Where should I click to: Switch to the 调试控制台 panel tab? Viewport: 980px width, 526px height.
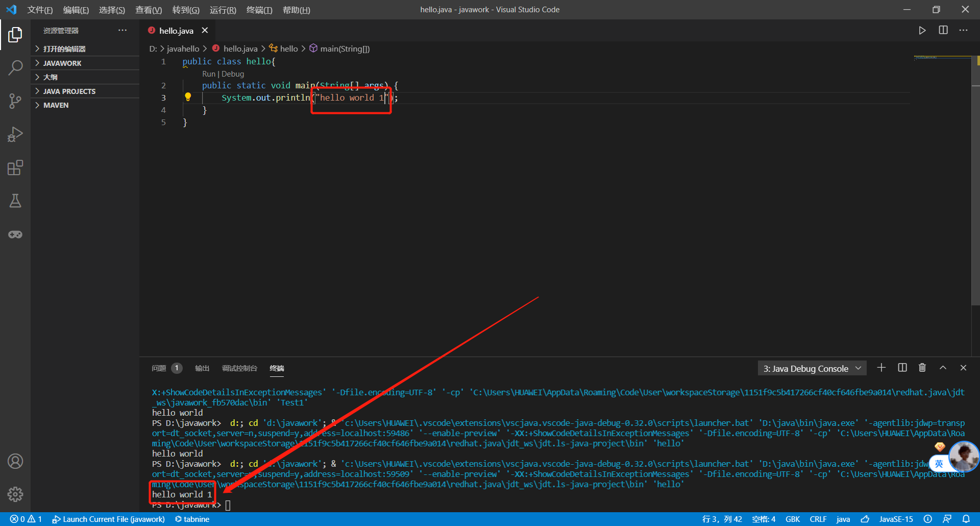coord(239,368)
